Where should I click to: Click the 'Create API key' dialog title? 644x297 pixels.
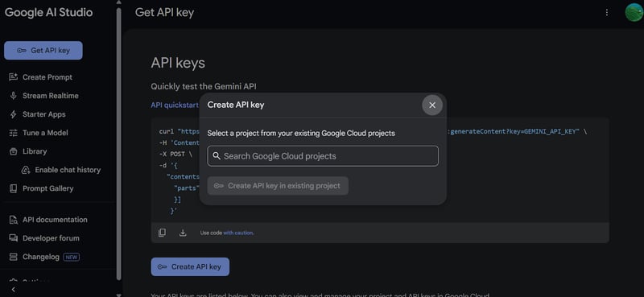pyautogui.click(x=236, y=105)
